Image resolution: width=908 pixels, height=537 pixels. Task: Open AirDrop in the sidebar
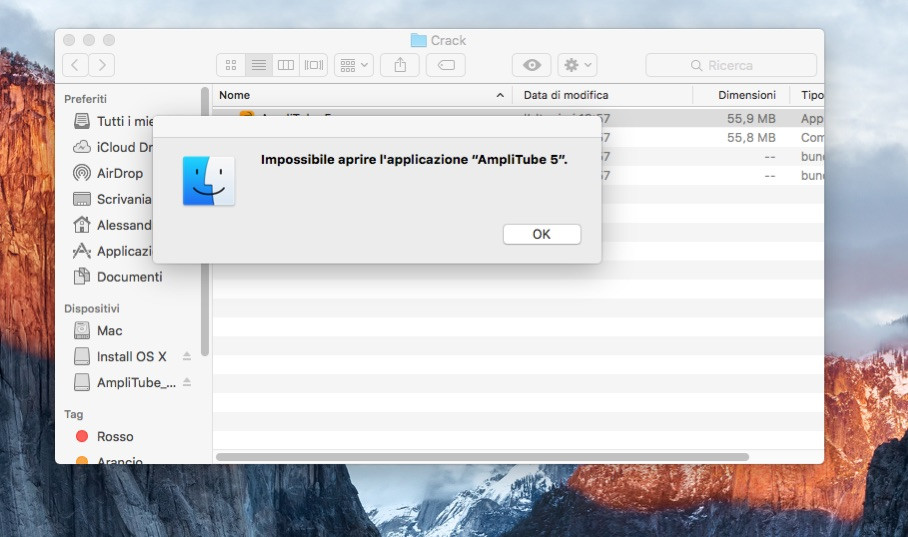coord(109,173)
